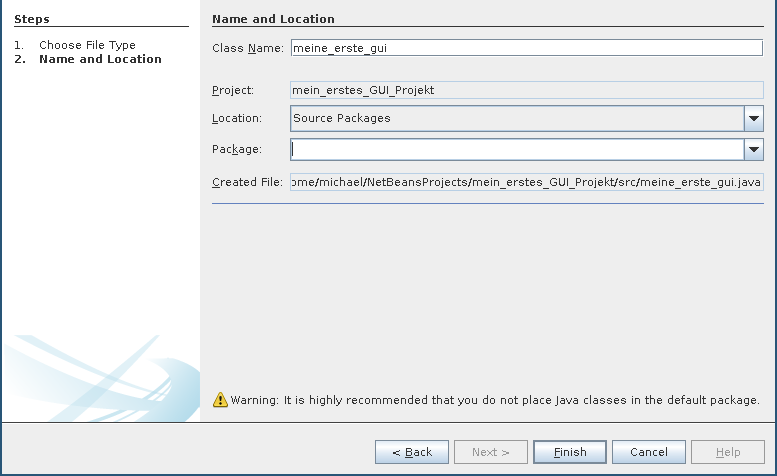777x476 pixels.
Task: Click the greyed-out Next button
Action: click(491, 452)
